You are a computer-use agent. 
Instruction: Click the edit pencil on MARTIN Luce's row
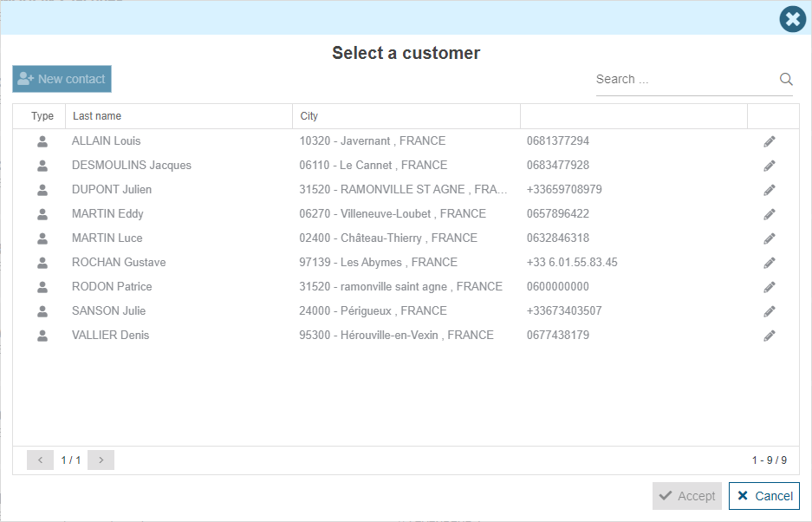click(769, 238)
